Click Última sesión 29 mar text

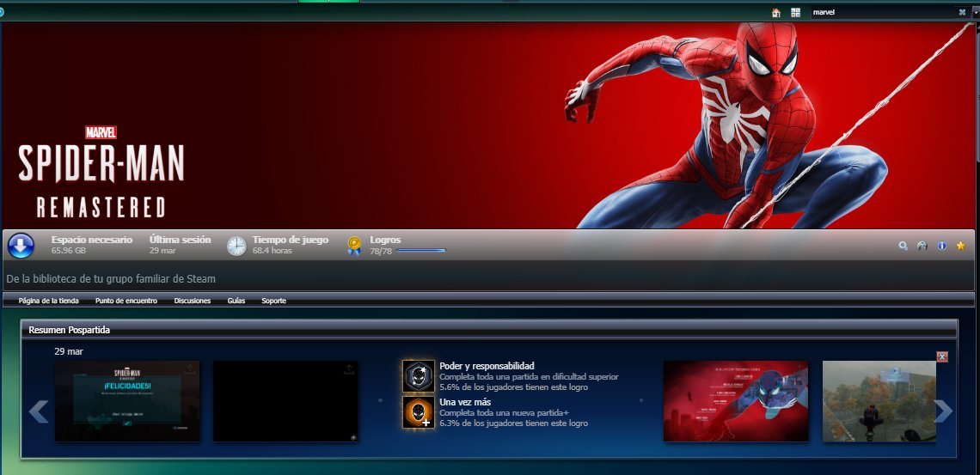coord(180,245)
